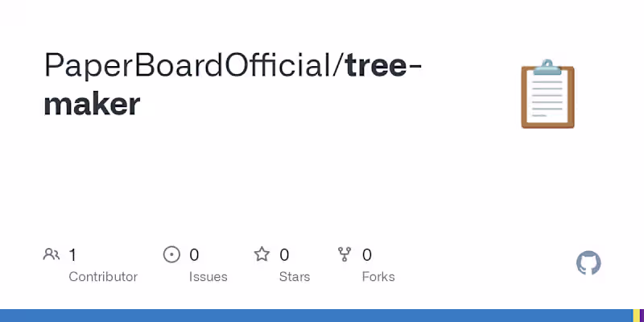Image resolution: width=644 pixels, height=322 pixels.
Task: Click the clipboard emoji image
Action: tap(547, 93)
